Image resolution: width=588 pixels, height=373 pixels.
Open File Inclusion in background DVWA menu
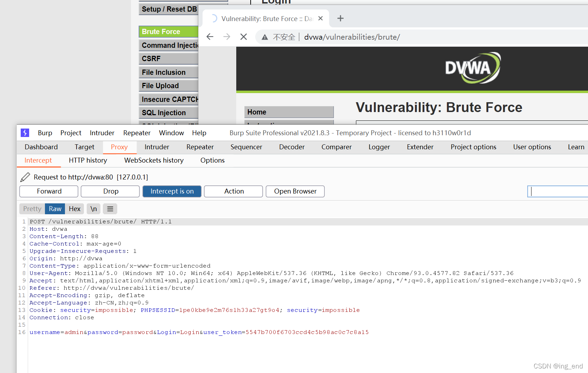pyautogui.click(x=169, y=72)
